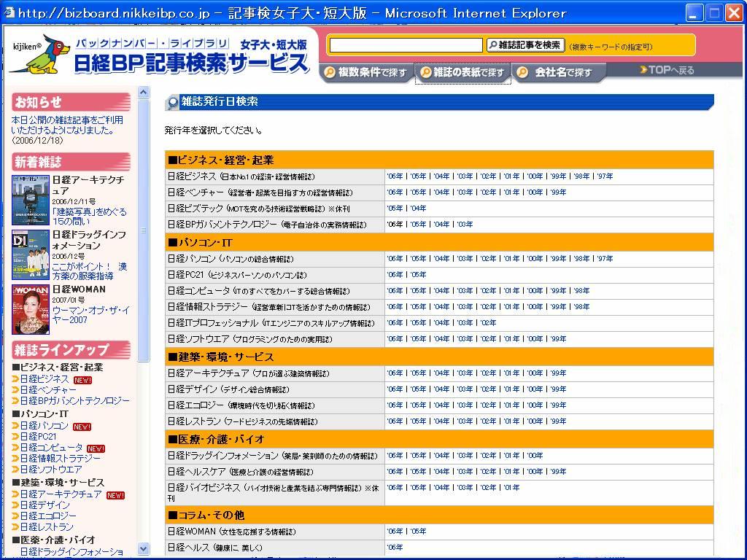
Task: Open the 「建築写真」をめぐる15の問い article link
Action: coord(90,216)
